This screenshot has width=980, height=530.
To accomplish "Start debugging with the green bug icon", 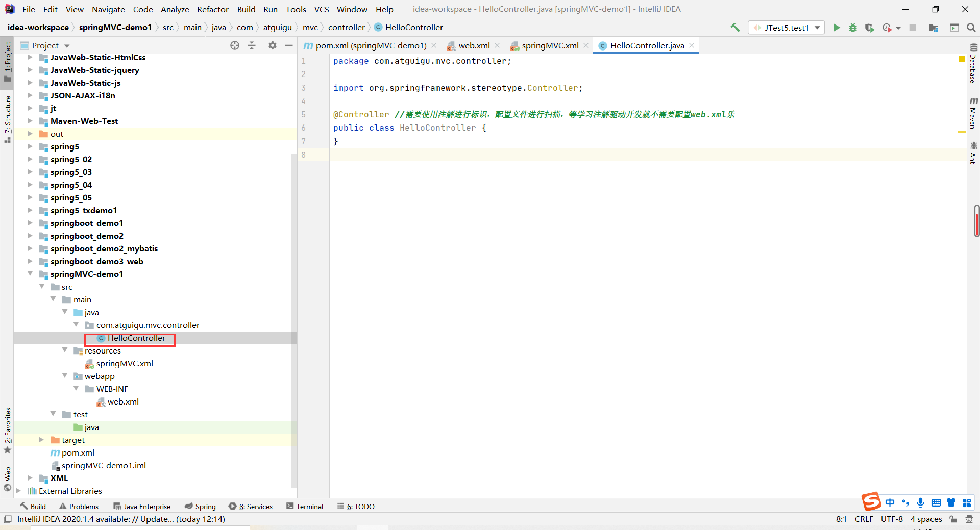I will pyautogui.click(x=853, y=28).
